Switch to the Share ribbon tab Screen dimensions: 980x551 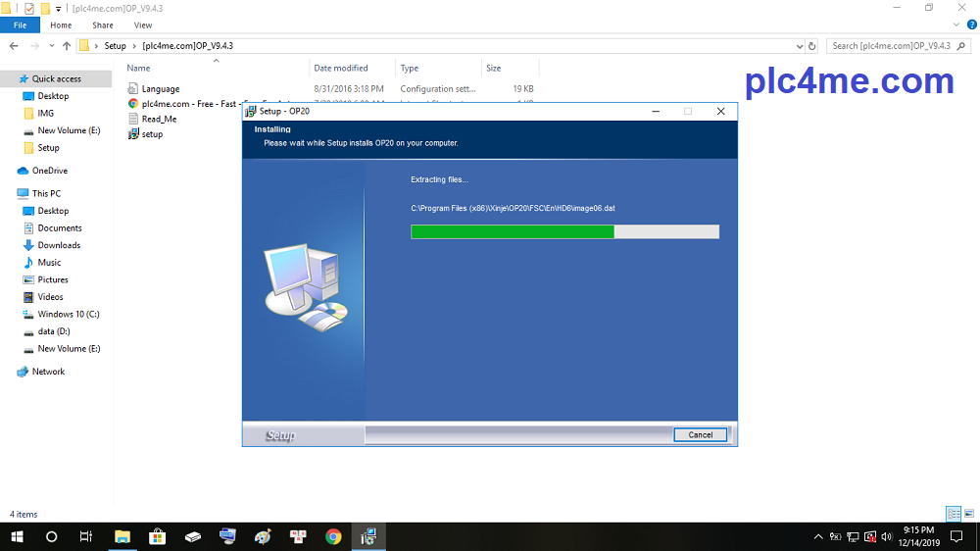click(103, 25)
